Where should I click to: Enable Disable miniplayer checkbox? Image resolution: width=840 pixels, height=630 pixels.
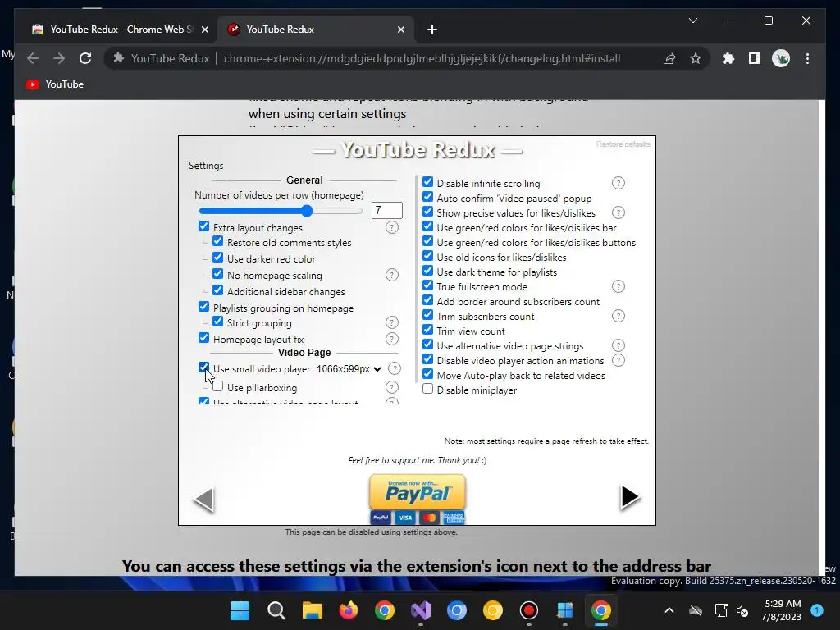pyautogui.click(x=427, y=388)
